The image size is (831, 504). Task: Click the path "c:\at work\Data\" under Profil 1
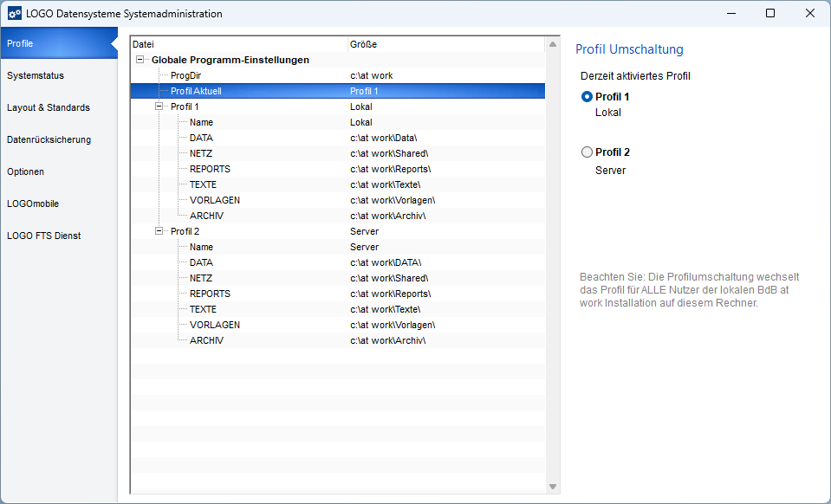384,138
